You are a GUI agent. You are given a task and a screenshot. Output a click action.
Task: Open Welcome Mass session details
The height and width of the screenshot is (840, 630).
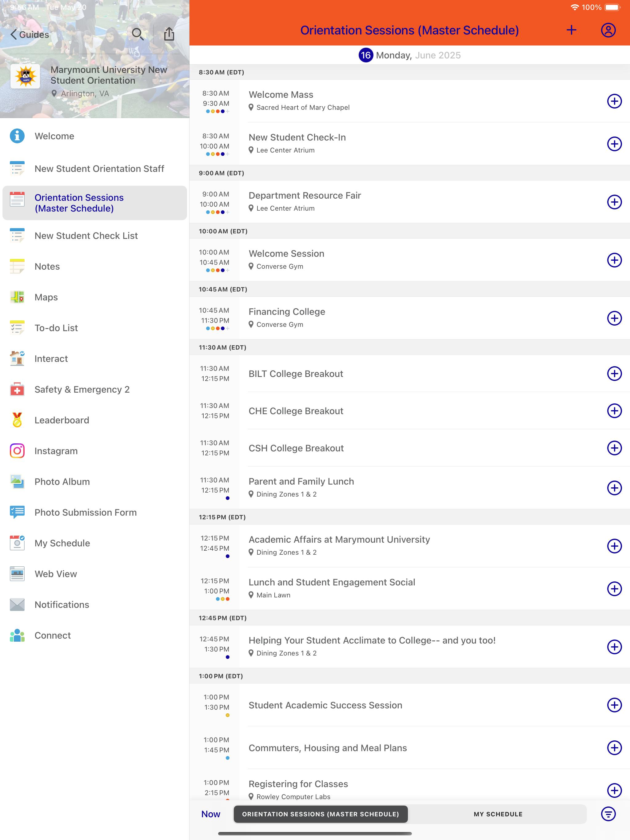[410, 101]
